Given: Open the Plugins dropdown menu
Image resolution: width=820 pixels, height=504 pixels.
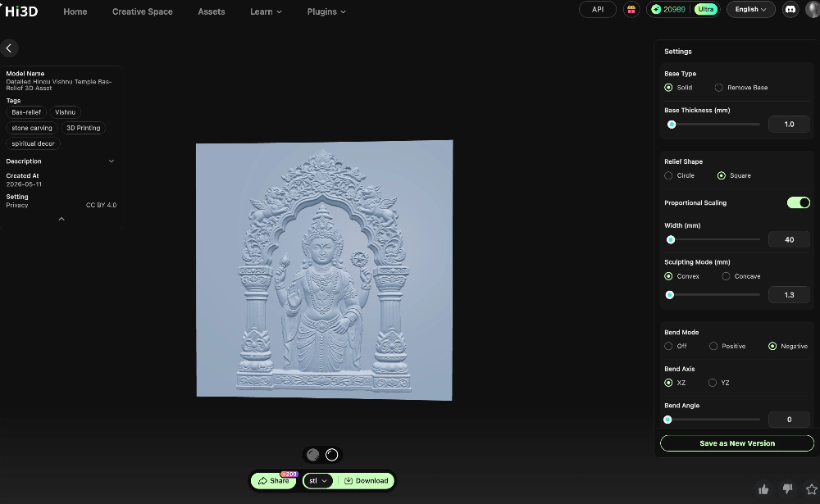Looking at the screenshot, I should (x=326, y=11).
